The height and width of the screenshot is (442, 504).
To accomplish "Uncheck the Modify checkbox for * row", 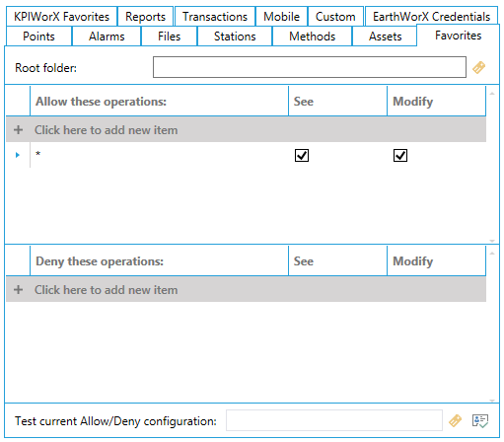I will (x=400, y=155).
